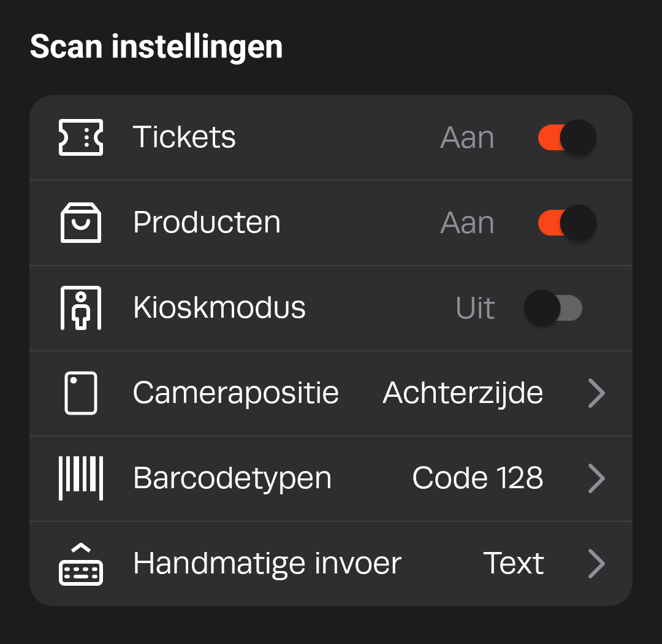Click the Handmatige invoer label
The image size is (662, 644).
coord(267,564)
